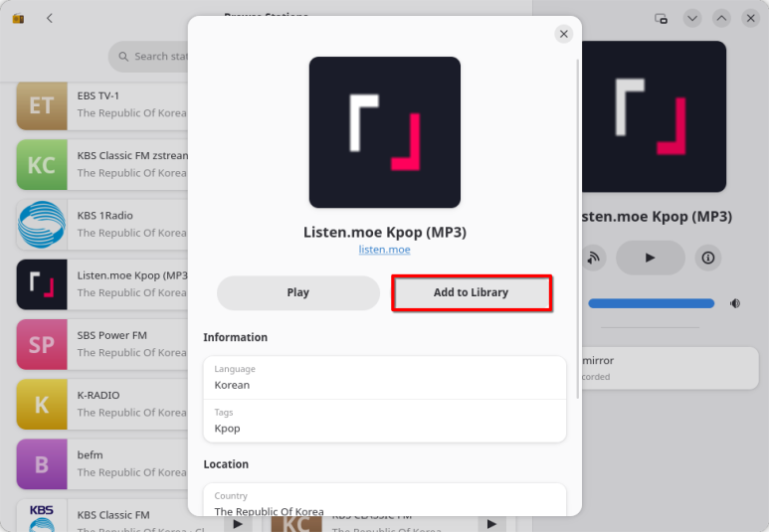Select the EBS TV-1 station row

pos(102,105)
